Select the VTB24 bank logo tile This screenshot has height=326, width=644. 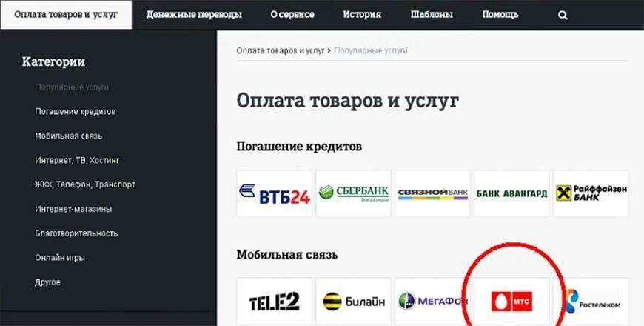click(275, 193)
